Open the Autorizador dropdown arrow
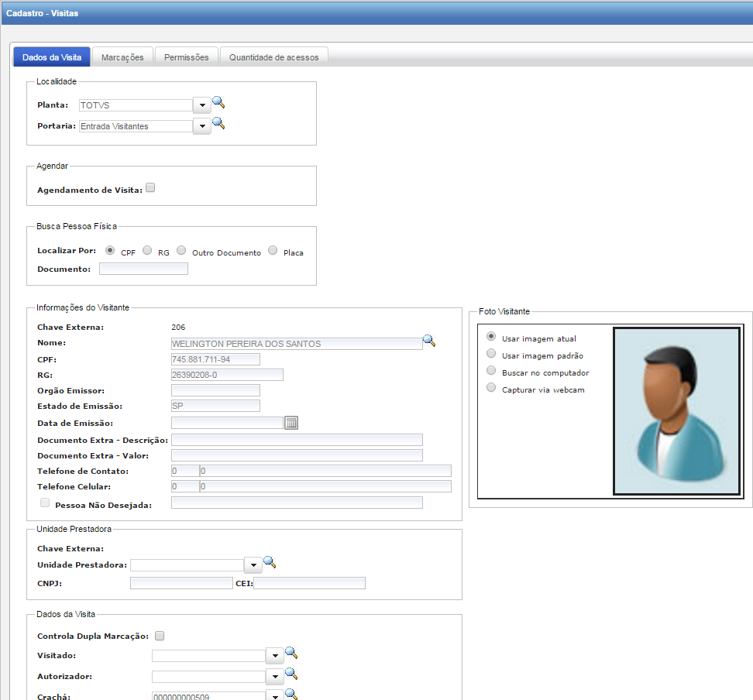The width and height of the screenshot is (753, 700). pos(275,677)
